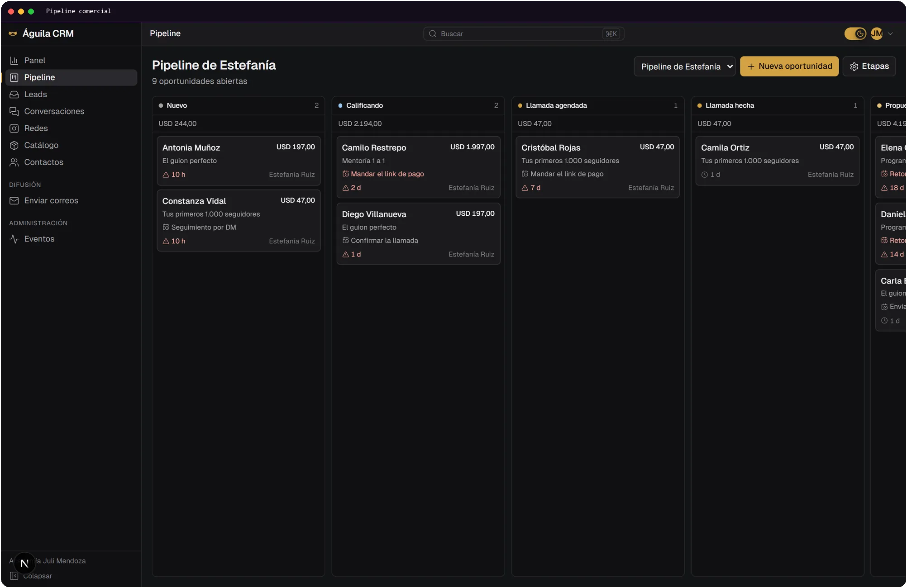
Task: Click task calendar icon on Constanza Vidal card
Action: tap(166, 227)
